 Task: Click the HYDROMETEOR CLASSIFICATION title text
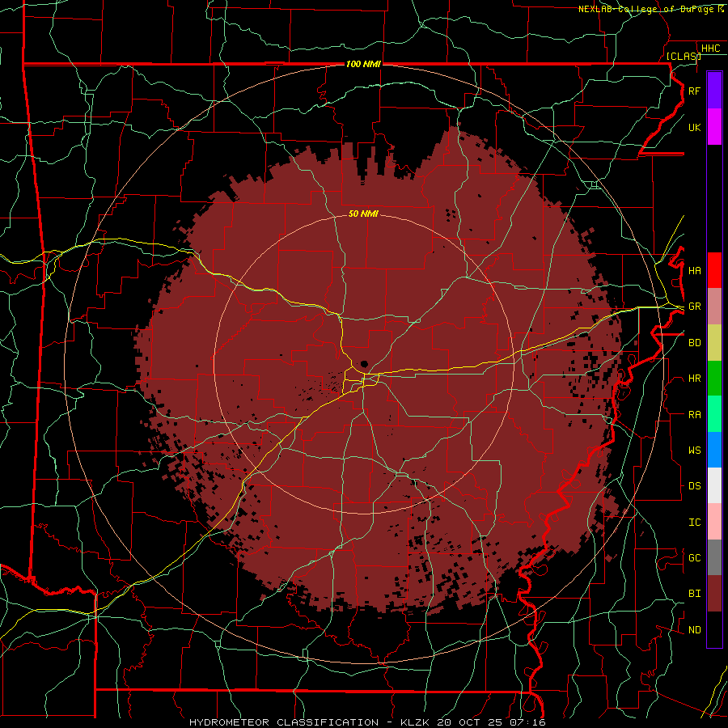(x=284, y=722)
